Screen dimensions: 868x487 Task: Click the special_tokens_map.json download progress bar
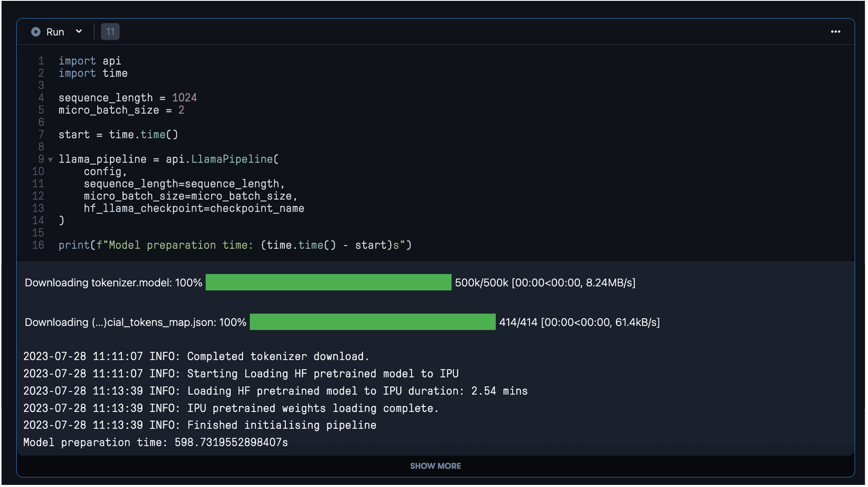point(373,322)
